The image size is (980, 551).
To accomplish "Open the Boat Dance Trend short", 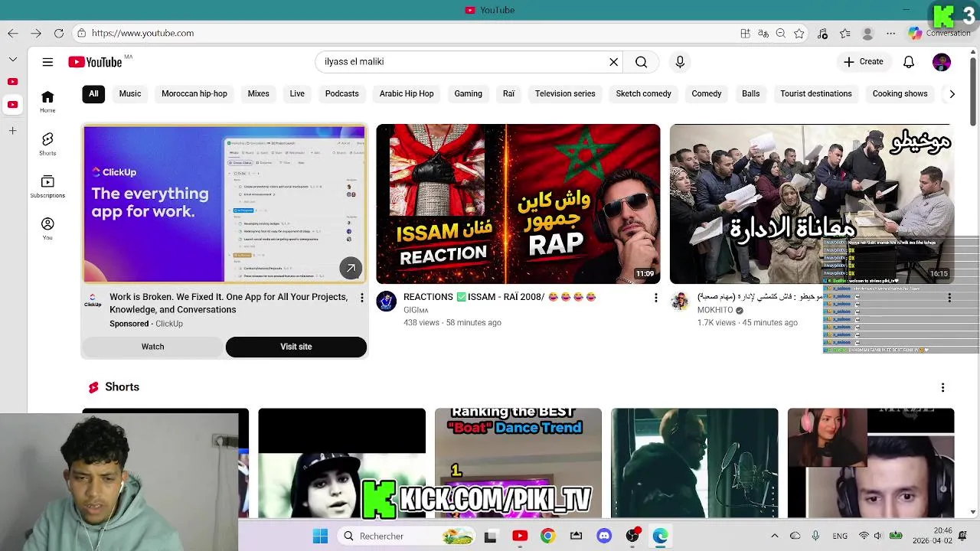I will pos(518,463).
